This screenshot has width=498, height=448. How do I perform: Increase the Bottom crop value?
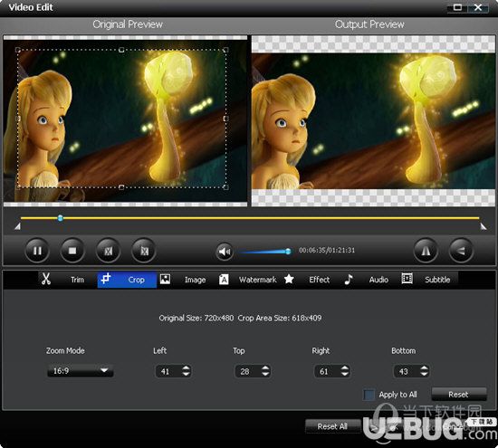coord(424,368)
